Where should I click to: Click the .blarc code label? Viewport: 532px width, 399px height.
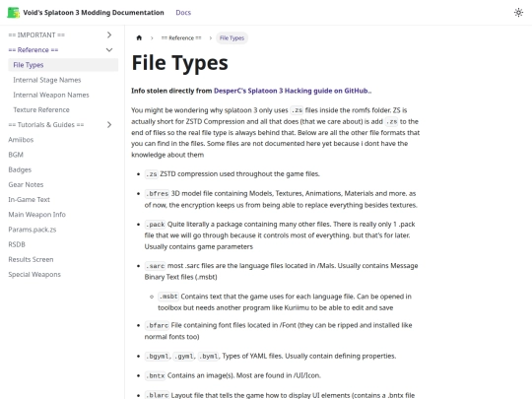click(x=157, y=395)
